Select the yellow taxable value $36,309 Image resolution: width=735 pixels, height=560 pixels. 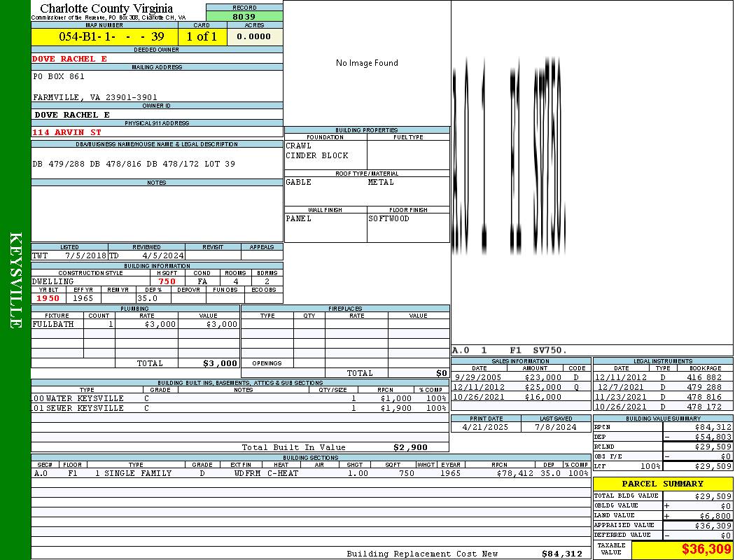(x=681, y=549)
